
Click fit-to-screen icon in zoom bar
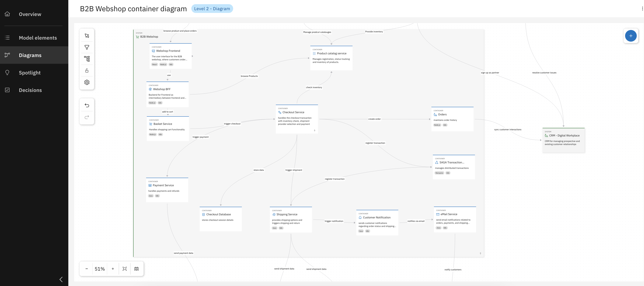(x=124, y=269)
